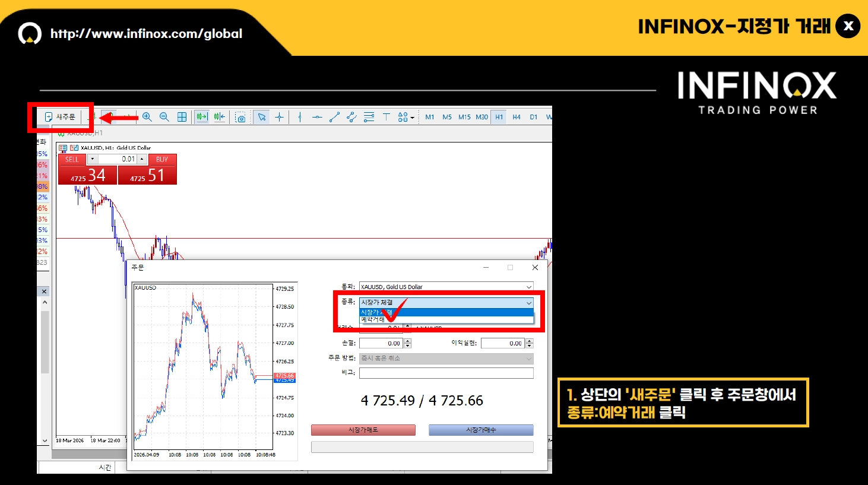Switch chart to M30 timeframe

(481, 117)
